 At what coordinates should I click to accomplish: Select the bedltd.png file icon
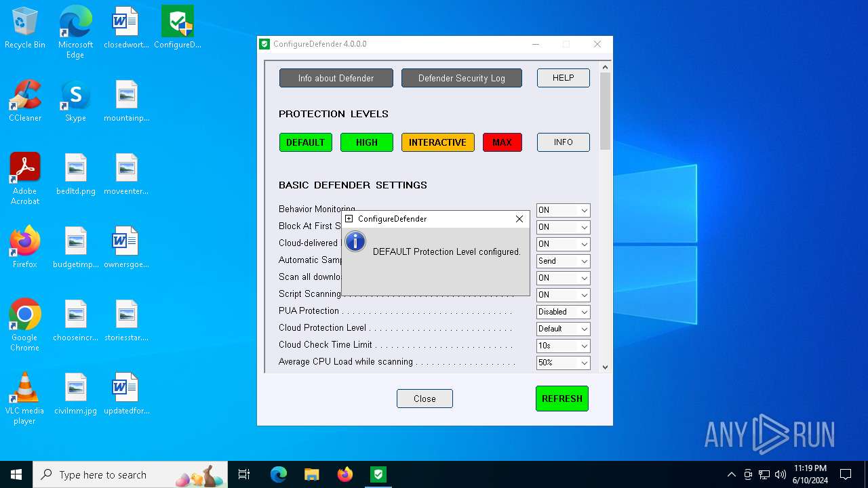75,174
